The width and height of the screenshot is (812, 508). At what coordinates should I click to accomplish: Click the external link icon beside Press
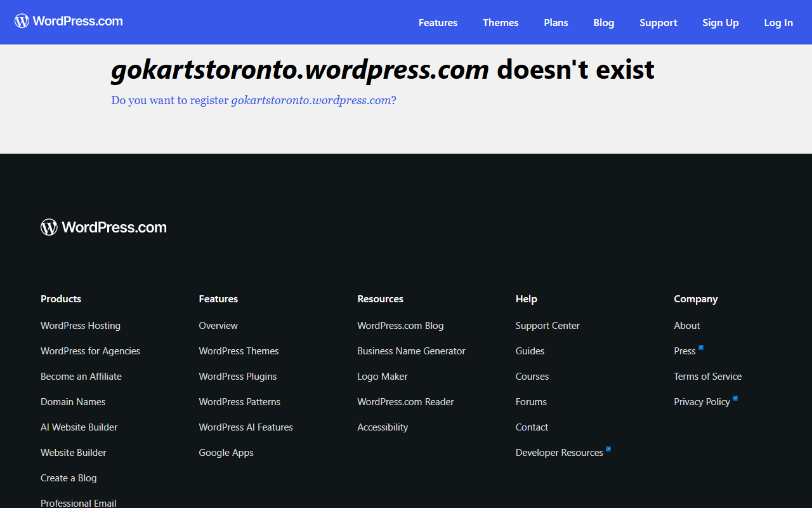[x=701, y=347]
